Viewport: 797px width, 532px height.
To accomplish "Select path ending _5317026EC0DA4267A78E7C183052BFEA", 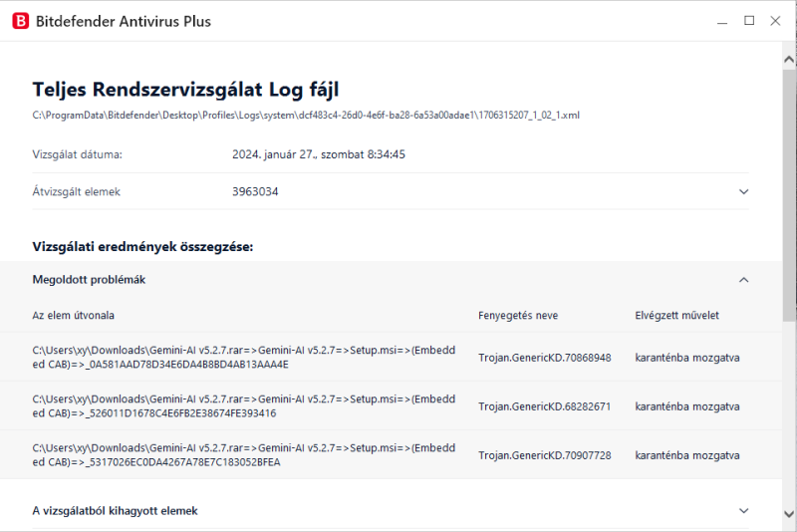I will coord(244,454).
